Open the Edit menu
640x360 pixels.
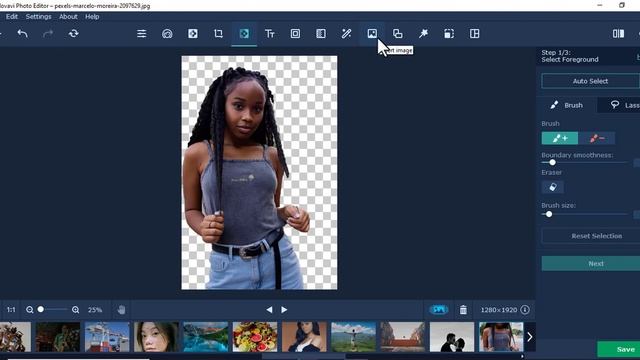point(12,17)
